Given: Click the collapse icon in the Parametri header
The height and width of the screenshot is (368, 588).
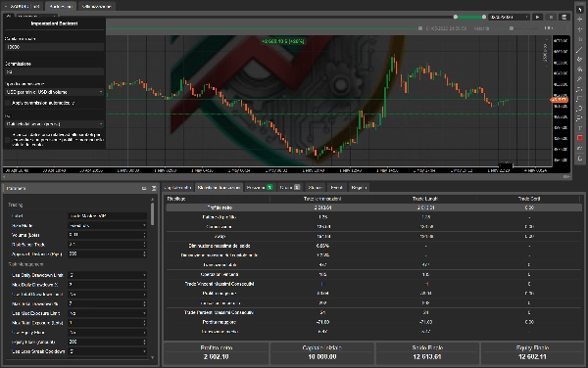Looking at the screenshot, I should pyautogui.click(x=154, y=188).
